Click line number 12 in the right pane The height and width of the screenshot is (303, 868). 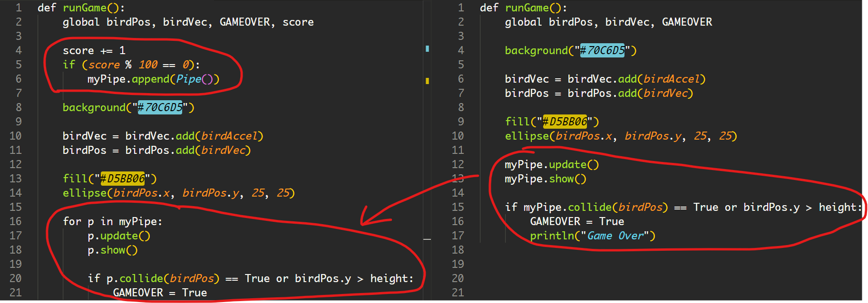tap(458, 164)
